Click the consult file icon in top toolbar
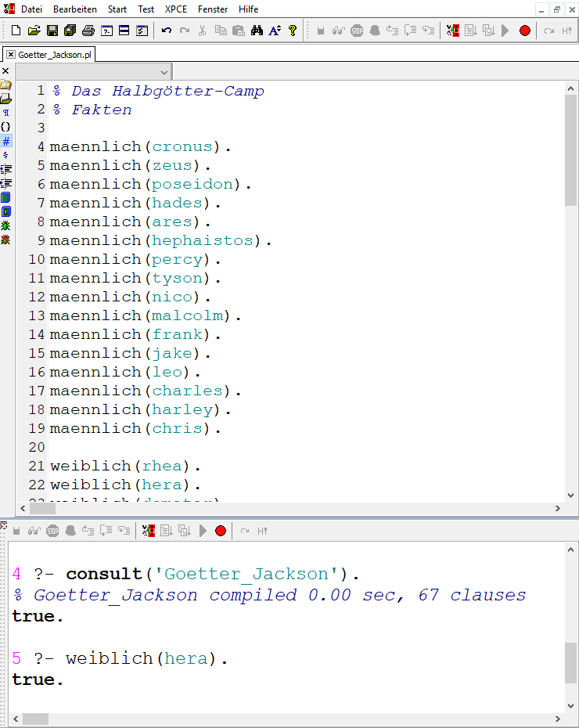This screenshot has height=728, width=579. [x=453, y=31]
